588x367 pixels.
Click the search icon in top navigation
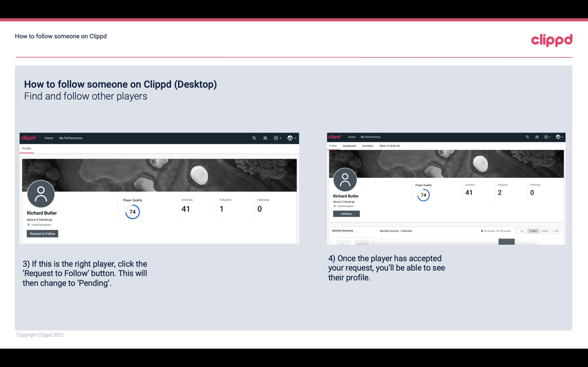[x=254, y=138]
